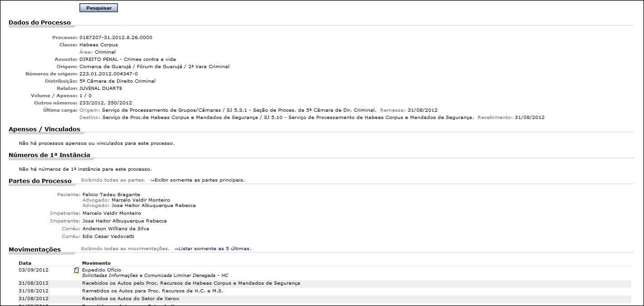
Task: Click the 03/09/2012 movement date
Action: tap(33, 270)
